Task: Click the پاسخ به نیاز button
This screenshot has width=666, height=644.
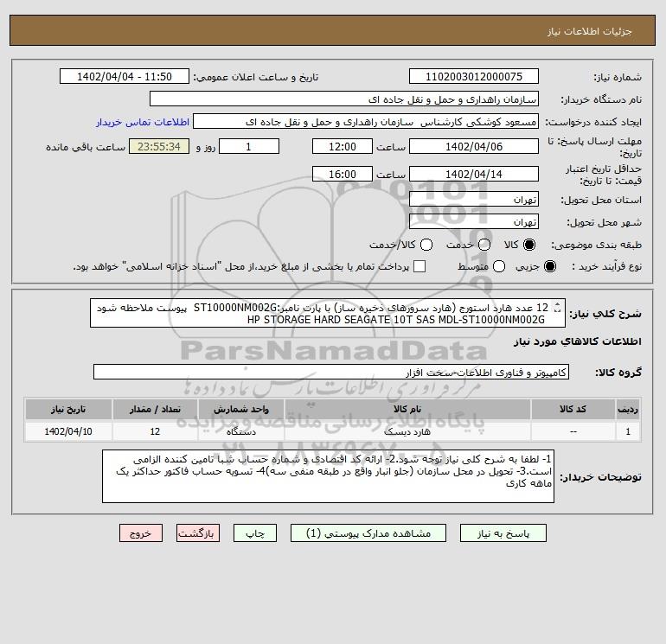Action: [503, 533]
